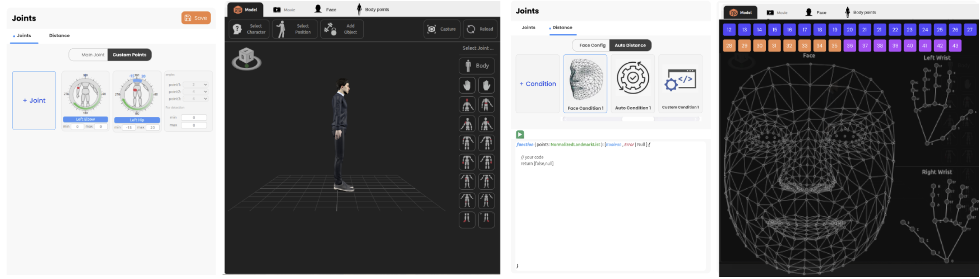The width and height of the screenshot is (980, 279).
Task: Select the Auto Condition 1 gear icon
Action: coord(632,78)
